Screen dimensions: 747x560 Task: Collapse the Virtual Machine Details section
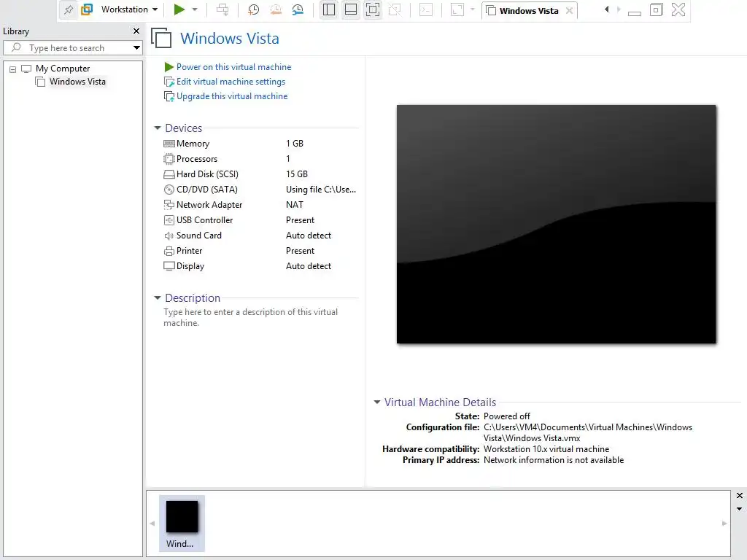tap(377, 402)
